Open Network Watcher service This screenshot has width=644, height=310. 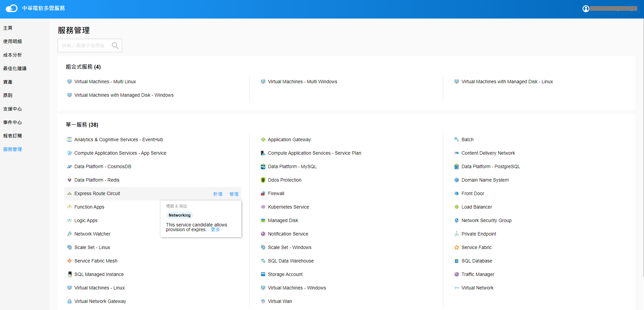[x=92, y=234]
